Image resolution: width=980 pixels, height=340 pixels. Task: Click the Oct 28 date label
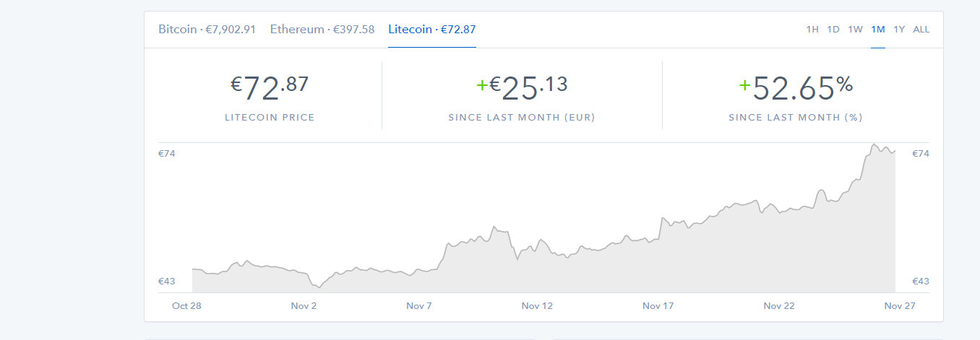186,306
